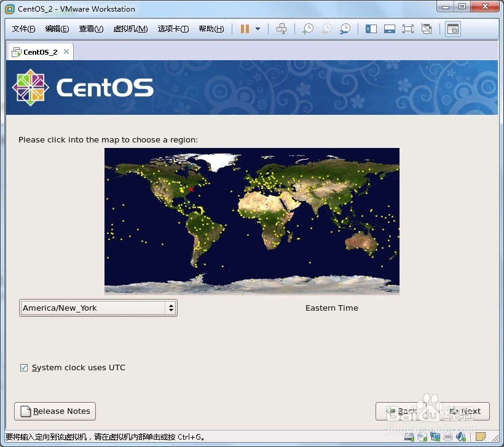This screenshot has height=447, width=504.
Task: Click the network adapter status icon
Action: coord(435,437)
